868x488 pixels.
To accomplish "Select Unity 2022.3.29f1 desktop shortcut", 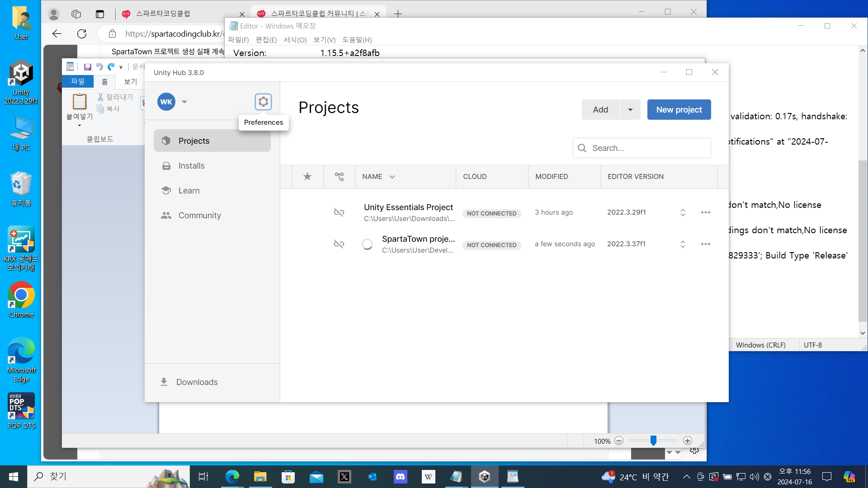I will tap(21, 82).
